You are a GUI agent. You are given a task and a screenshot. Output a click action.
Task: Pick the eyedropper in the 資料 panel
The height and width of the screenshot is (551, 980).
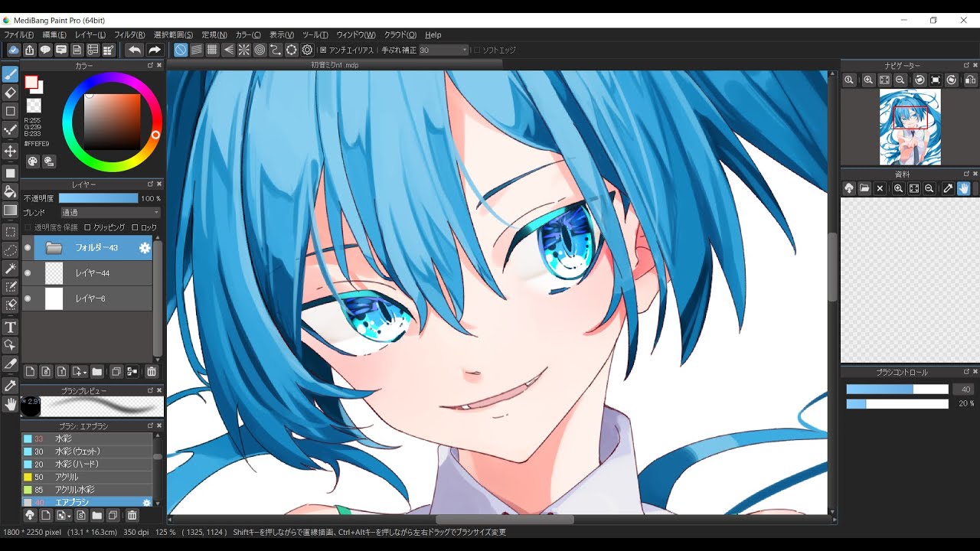point(947,188)
